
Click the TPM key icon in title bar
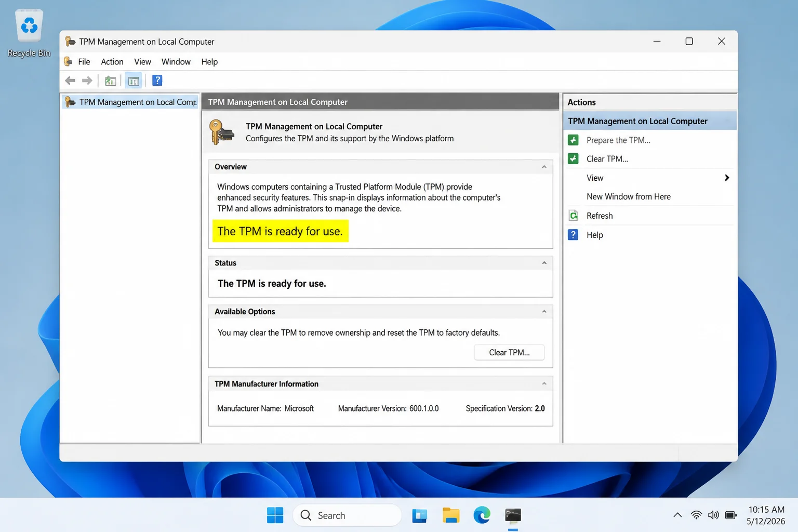[70, 41]
